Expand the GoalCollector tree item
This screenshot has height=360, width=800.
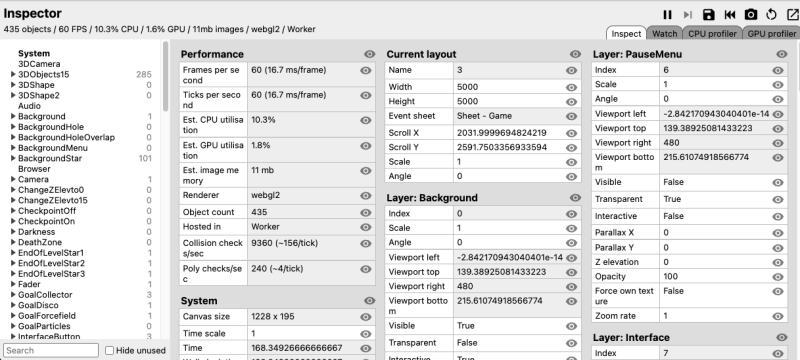coord(13,295)
